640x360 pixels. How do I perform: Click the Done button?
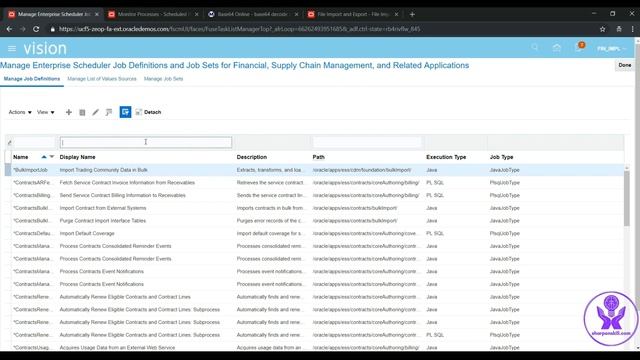624,65
